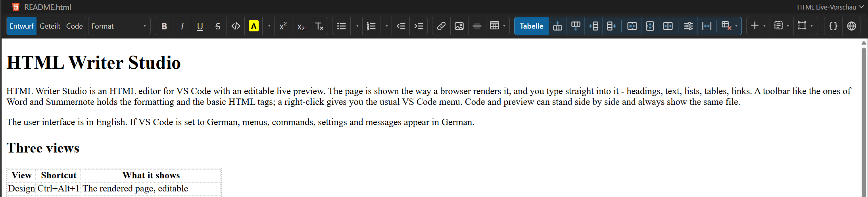
Task: Click the View table header cell
Action: (21, 175)
